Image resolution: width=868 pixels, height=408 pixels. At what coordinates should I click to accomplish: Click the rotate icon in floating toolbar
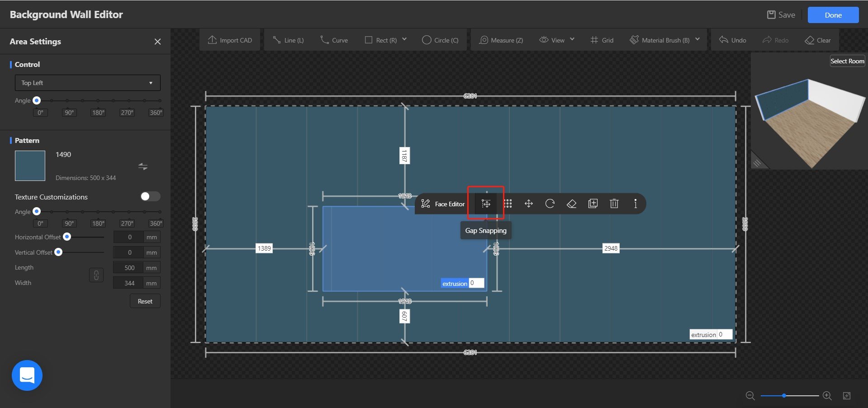550,204
